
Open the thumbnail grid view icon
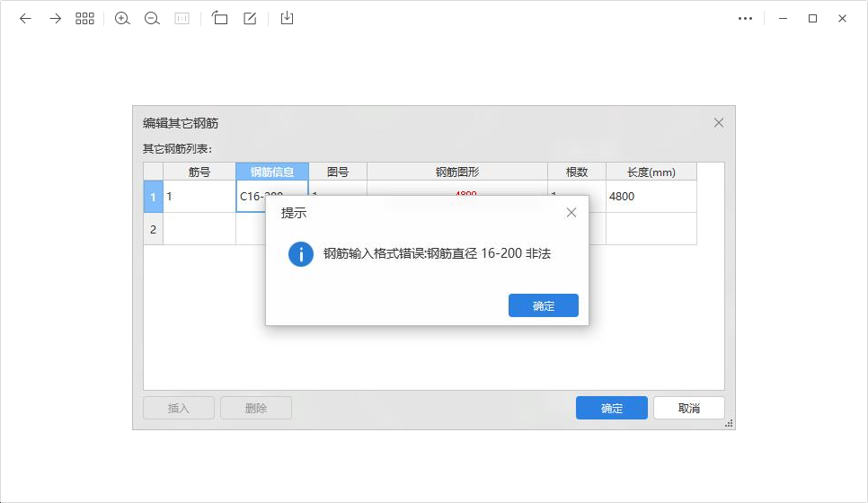point(84,18)
